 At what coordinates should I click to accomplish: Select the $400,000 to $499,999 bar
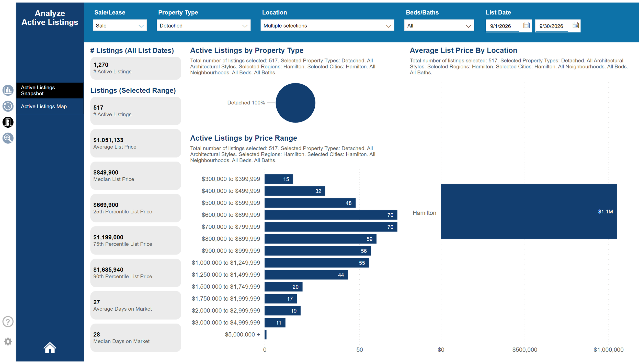click(295, 191)
